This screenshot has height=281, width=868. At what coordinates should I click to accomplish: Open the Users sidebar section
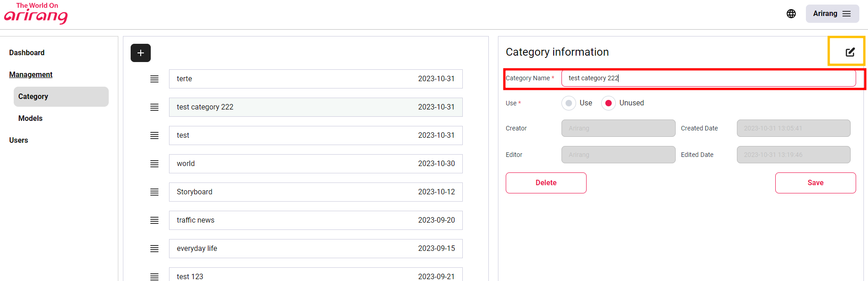pyautogui.click(x=19, y=140)
